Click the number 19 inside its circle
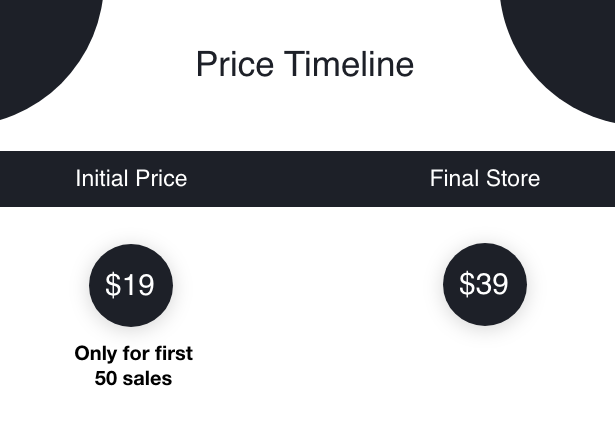This screenshot has width=615, height=422. coord(138,285)
